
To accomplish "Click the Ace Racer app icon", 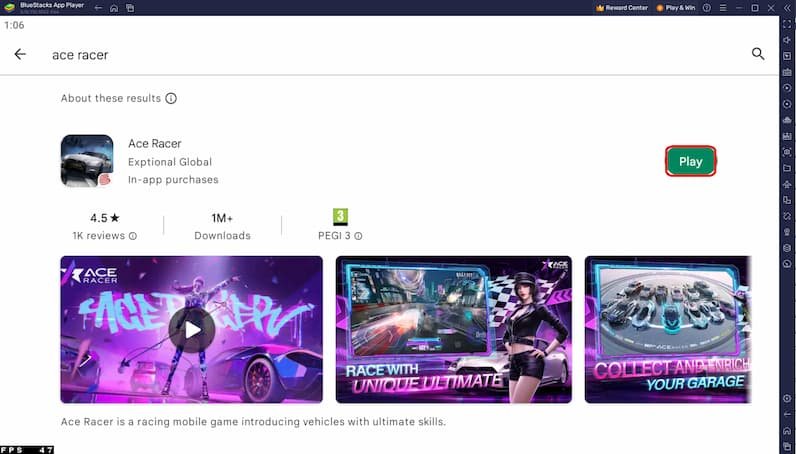I will [87, 161].
